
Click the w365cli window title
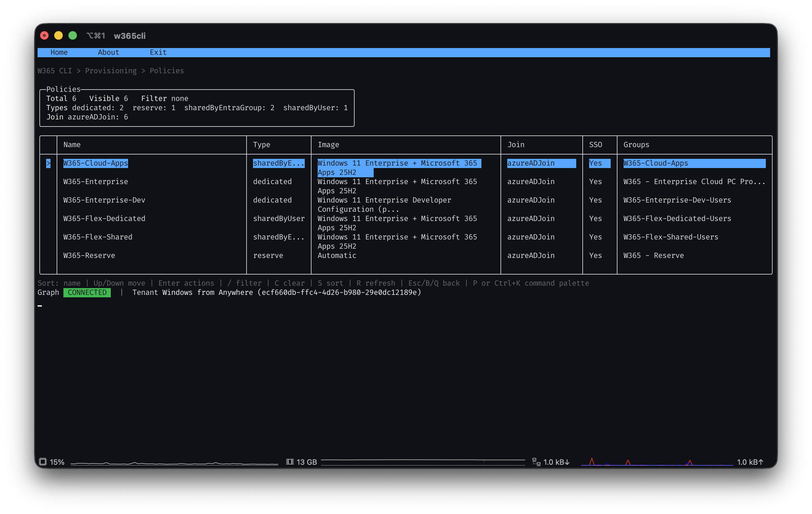click(130, 36)
